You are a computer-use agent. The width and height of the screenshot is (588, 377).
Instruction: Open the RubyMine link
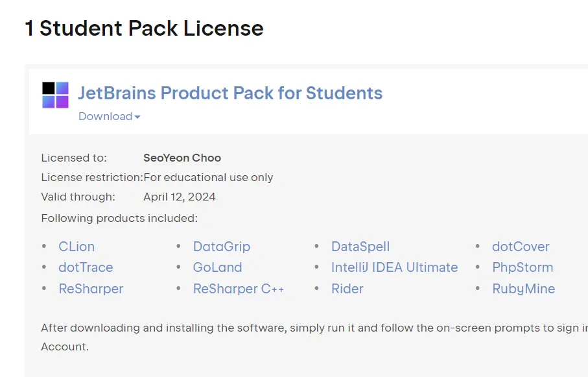pyautogui.click(x=523, y=289)
